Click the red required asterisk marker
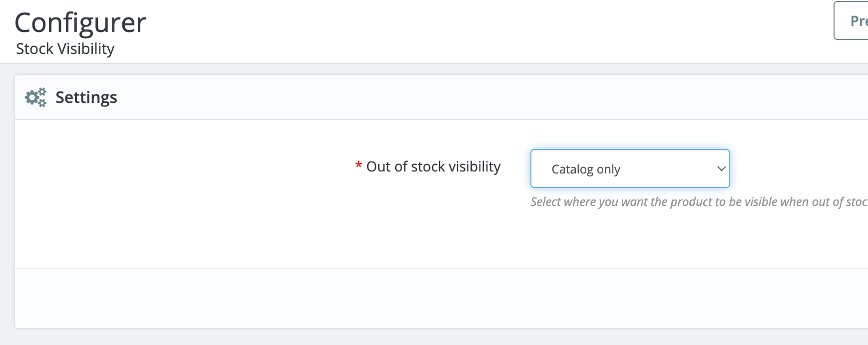868x345 pixels. coord(358,165)
